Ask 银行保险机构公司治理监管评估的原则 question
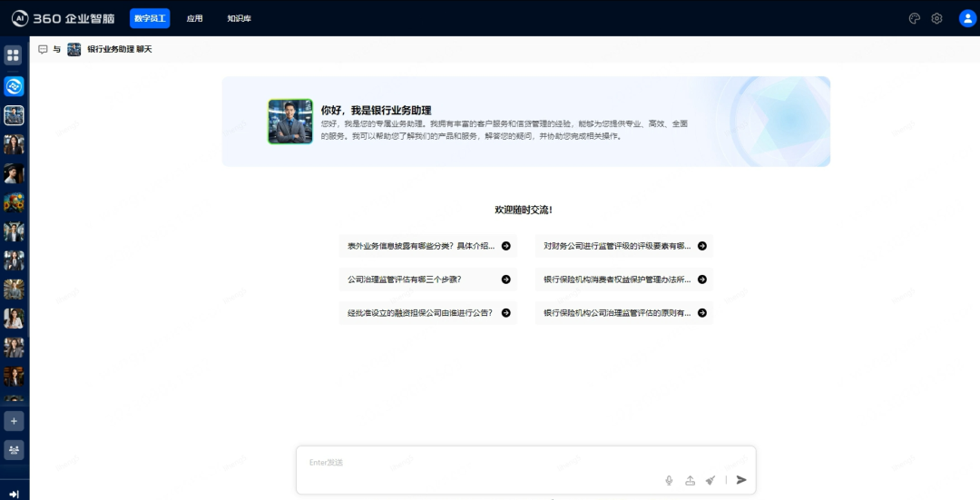This screenshot has width=980, height=500. point(623,312)
